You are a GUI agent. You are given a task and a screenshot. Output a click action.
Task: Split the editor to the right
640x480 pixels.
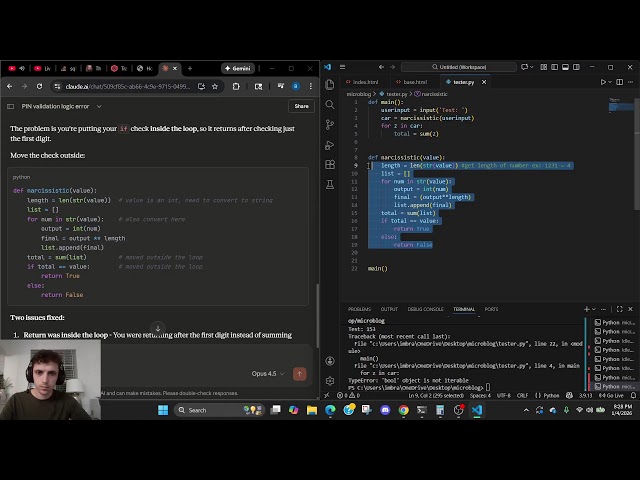tap(620, 82)
